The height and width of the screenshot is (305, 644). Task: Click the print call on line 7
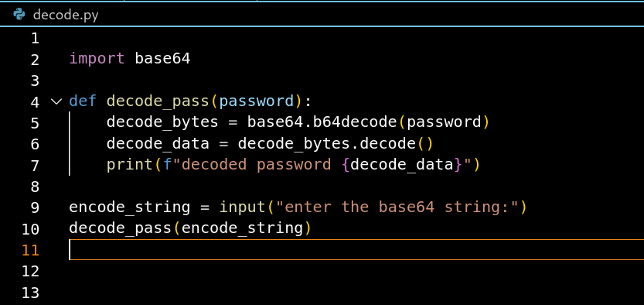pyautogui.click(x=130, y=165)
